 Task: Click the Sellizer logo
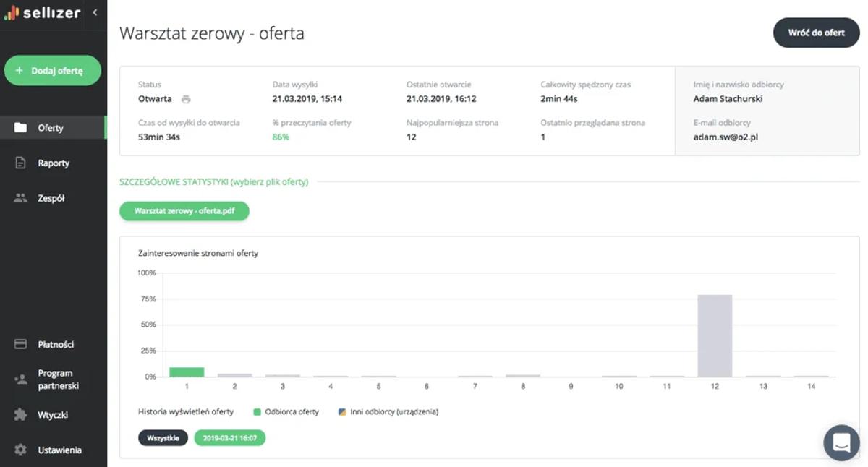tap(43, 12)
